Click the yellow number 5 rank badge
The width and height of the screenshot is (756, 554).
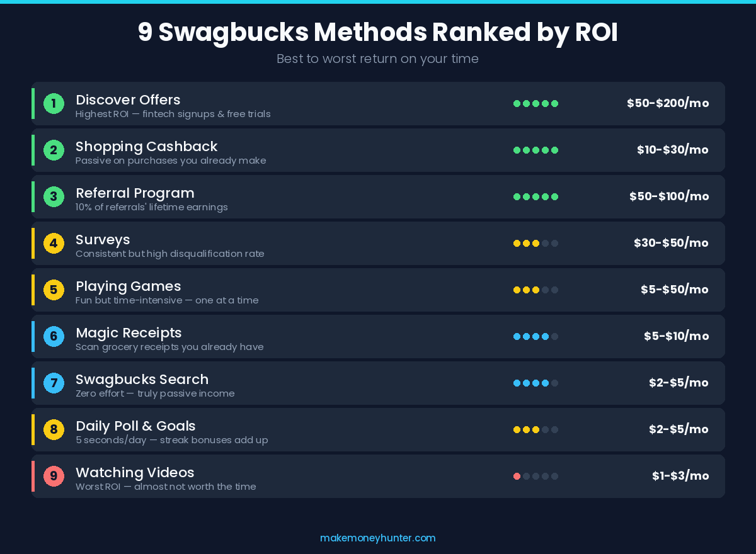pyautogui.click(x=54, y=290)
